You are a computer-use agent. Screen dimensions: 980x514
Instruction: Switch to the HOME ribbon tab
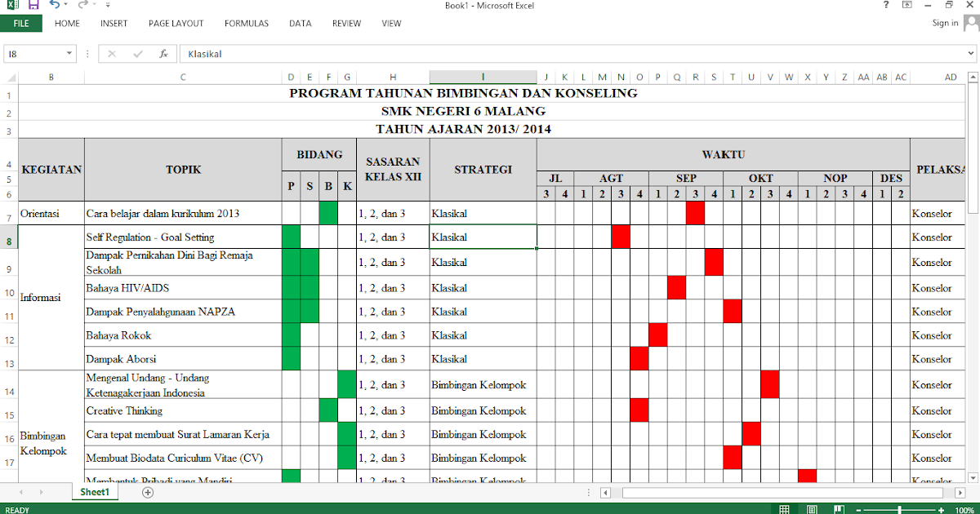point(67,24)
